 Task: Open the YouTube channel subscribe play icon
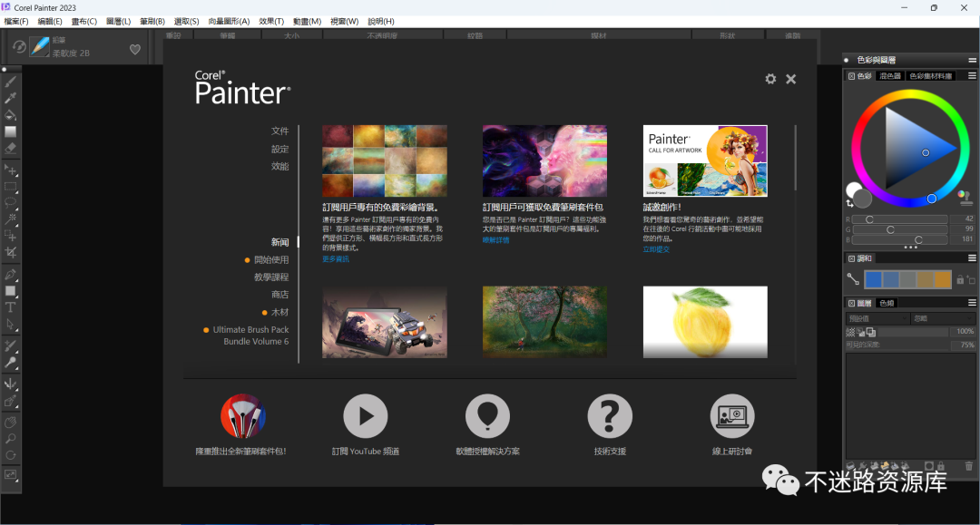tap(366, 416)
